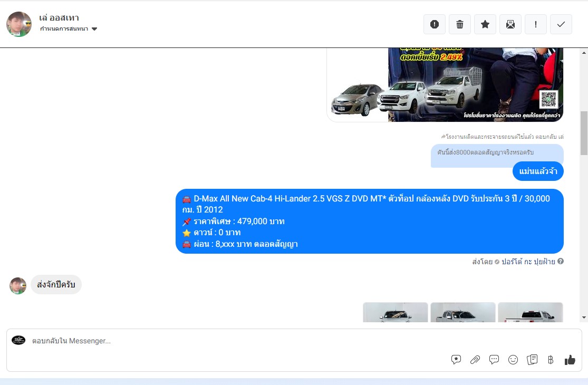Click sender name ปอร์โต้ กะ ปุยฝ้าย
This screenshot has width=588, height=385.
coord(528,262)
